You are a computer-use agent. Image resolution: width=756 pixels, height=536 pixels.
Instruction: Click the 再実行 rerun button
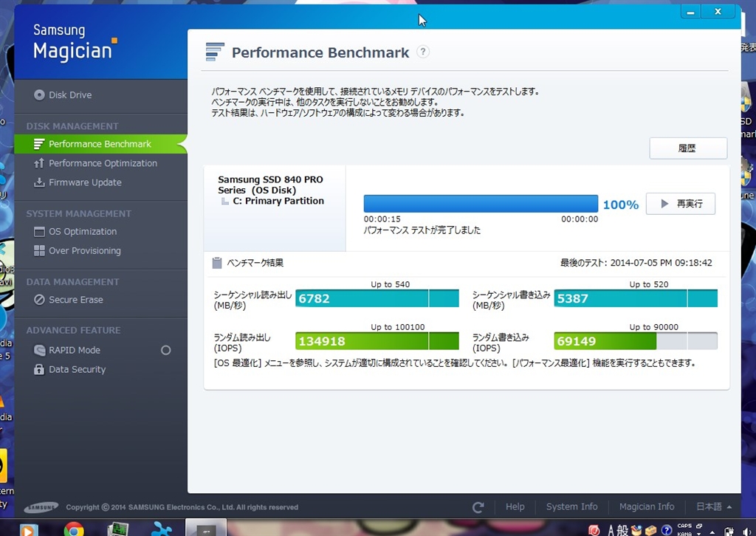tap(680, 204)
